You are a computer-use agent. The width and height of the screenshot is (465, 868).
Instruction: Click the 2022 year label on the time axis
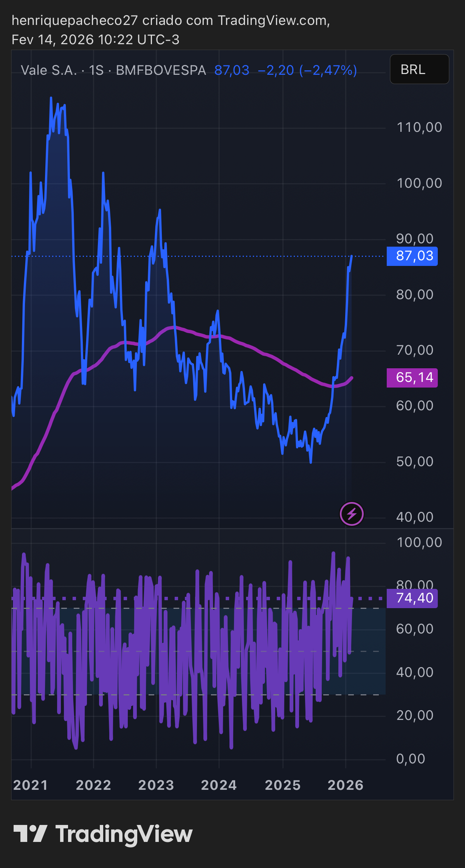click(93, 785)
